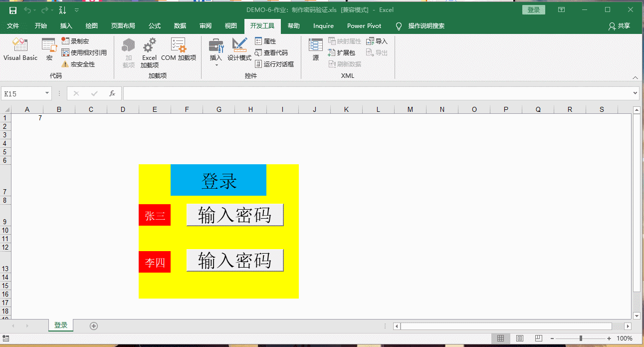This screenshot has width=644, height=347.
Task: Click the red 张三 cell
Action: coord(155,215)
